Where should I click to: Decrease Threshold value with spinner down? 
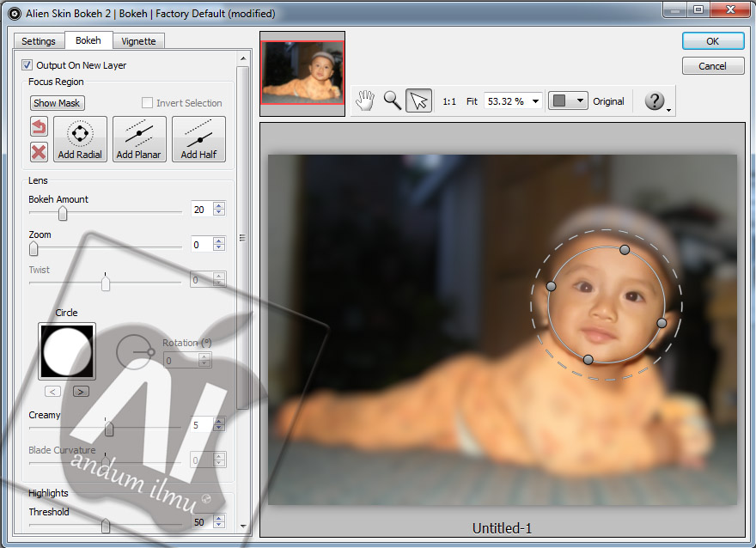[219, 525]
